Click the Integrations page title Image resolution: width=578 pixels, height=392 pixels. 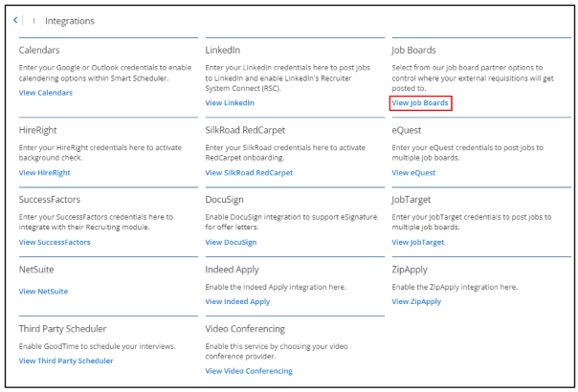click(x=70, y=21)
